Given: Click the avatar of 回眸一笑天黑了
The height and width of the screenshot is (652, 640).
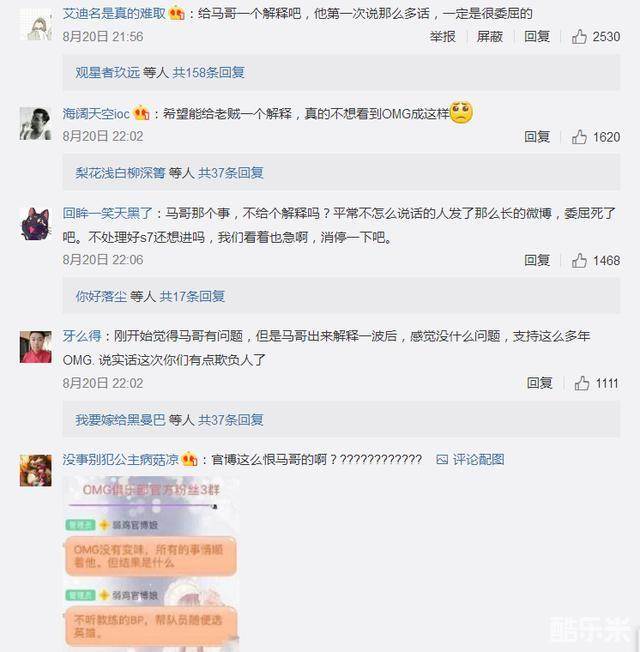Looking at the screenshot, I should [36, 223].
